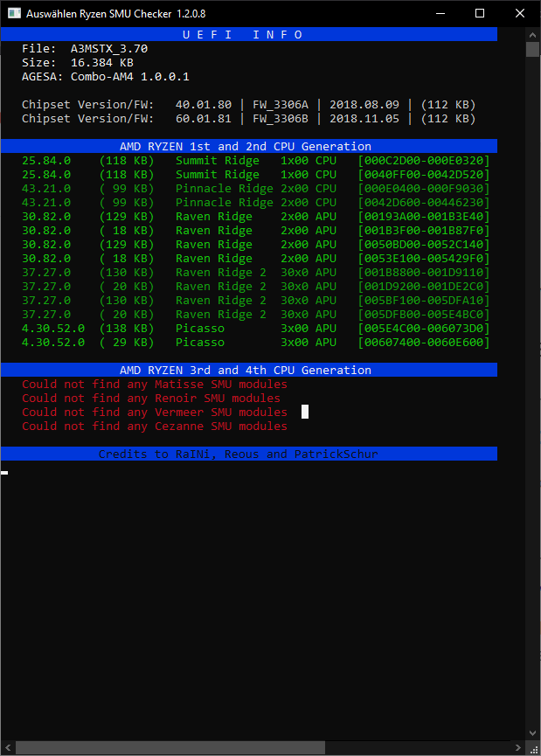
Task: Click 'Could not find any Renoir SMU modules'
Action: coord(151,399)
